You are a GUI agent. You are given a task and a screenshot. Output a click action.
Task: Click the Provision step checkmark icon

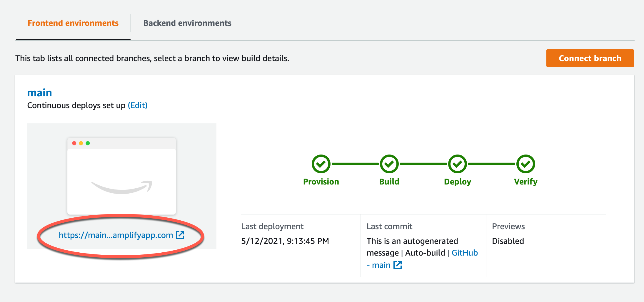[321, 164]
